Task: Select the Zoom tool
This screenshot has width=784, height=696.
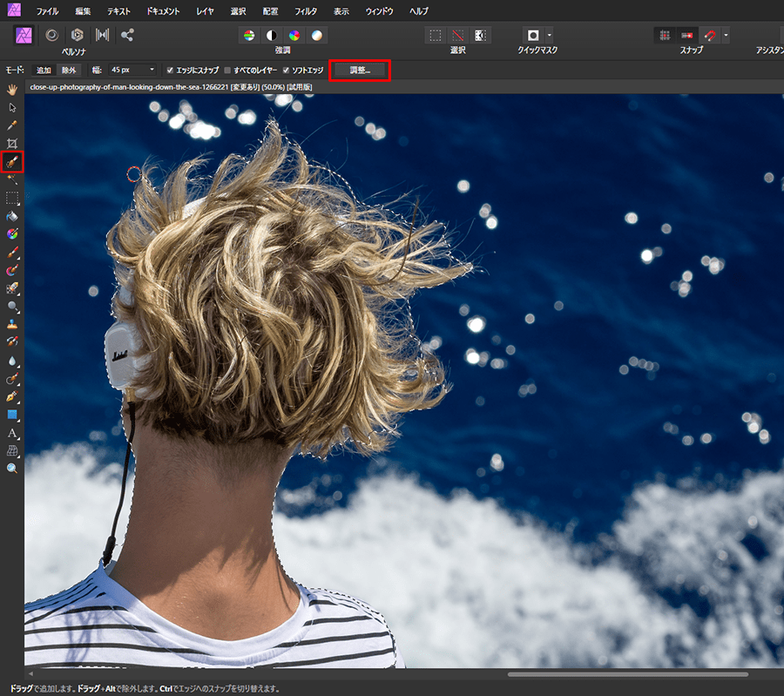Action: 12,469
